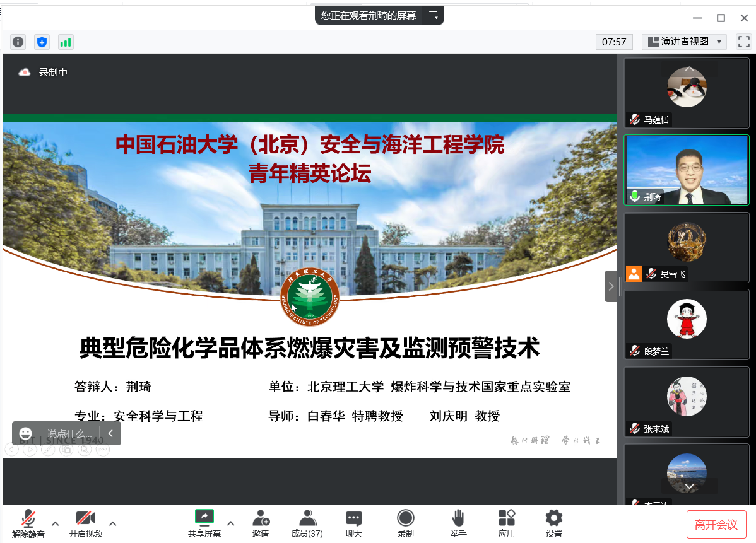Open the 邀请 invite icon
The height and width of the screenshot is (543, 756).
click(261, 524)
